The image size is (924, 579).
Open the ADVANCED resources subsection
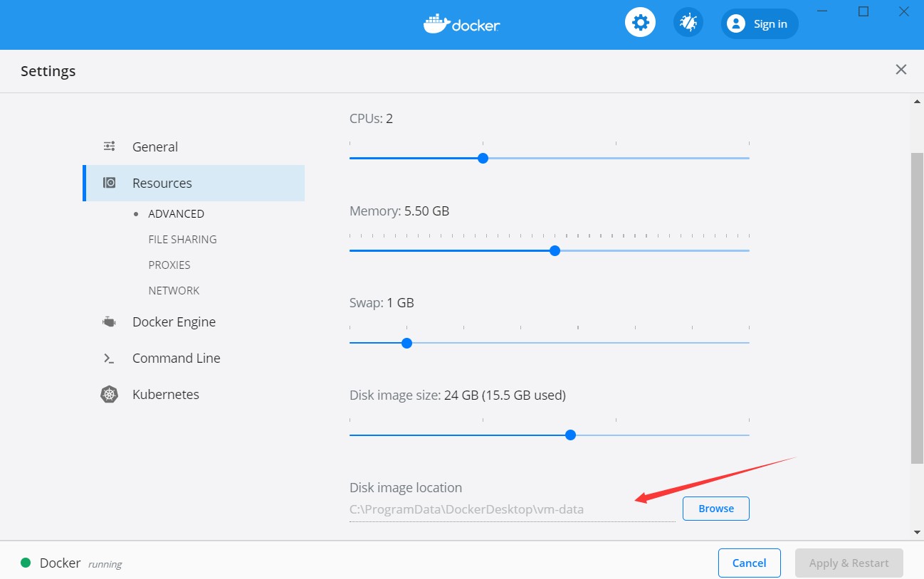[176, 213]
